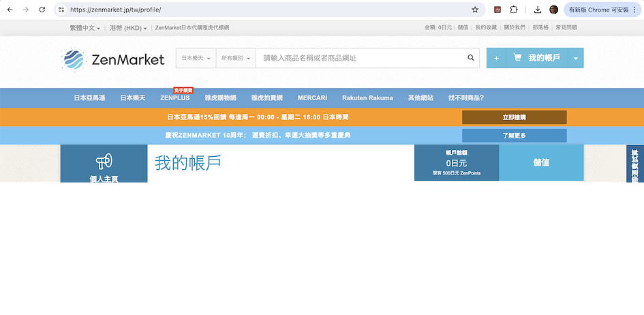Open the Chrome profile avatar

pos(553,10)
